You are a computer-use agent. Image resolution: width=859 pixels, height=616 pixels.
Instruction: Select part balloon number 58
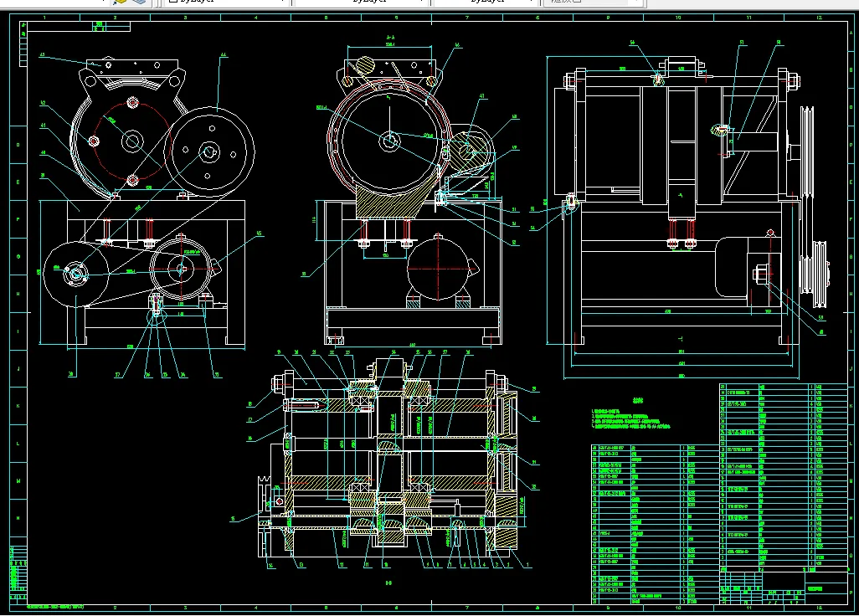pos(779,42)
